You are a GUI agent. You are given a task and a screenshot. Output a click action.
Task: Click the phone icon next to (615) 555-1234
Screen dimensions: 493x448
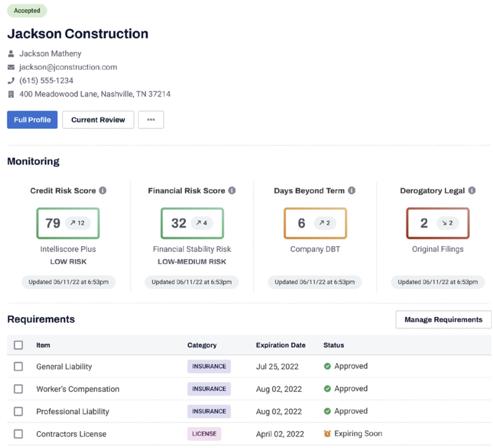(x=11, y=80)
